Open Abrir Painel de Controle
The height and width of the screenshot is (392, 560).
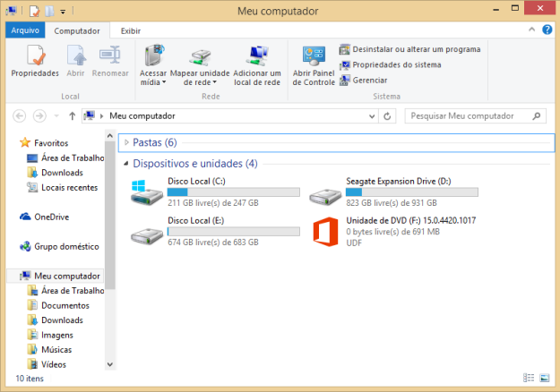tap(314, 65)
